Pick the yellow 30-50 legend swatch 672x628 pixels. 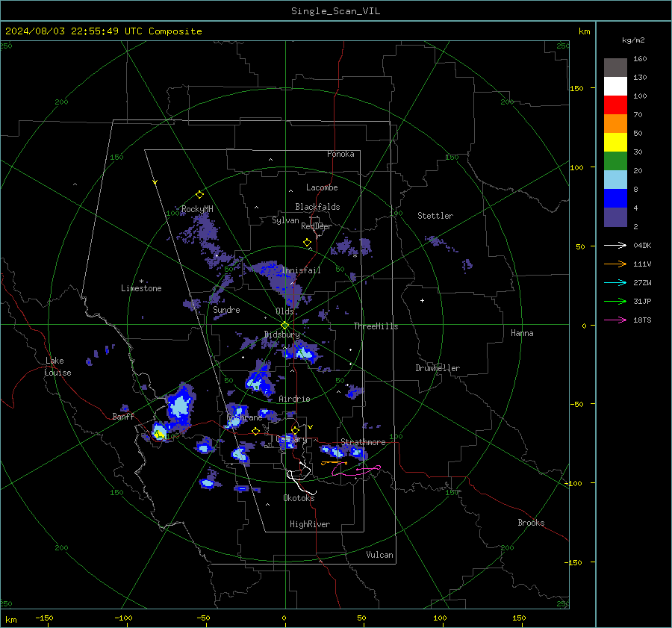tap(615, 143)
